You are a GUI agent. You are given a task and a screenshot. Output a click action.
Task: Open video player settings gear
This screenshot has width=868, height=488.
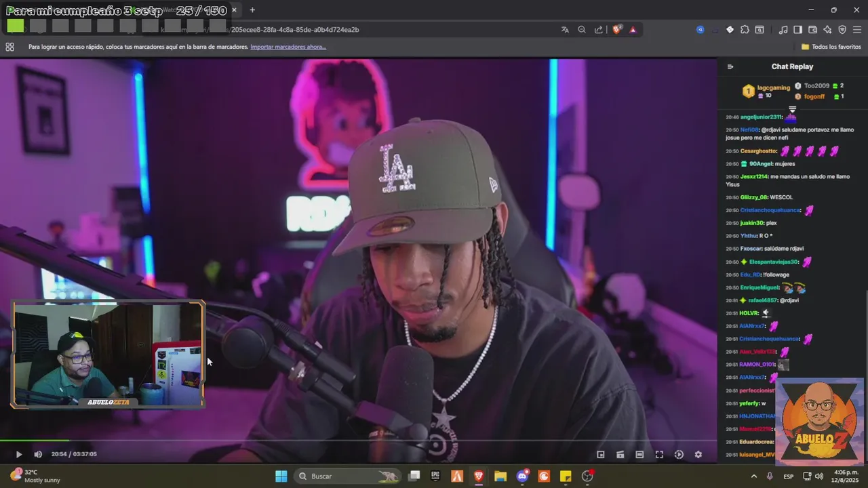(698, 455)
